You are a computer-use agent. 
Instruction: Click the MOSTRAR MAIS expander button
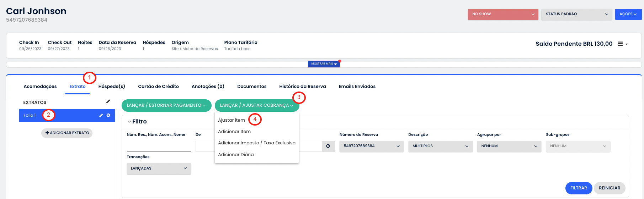(324, 64)
